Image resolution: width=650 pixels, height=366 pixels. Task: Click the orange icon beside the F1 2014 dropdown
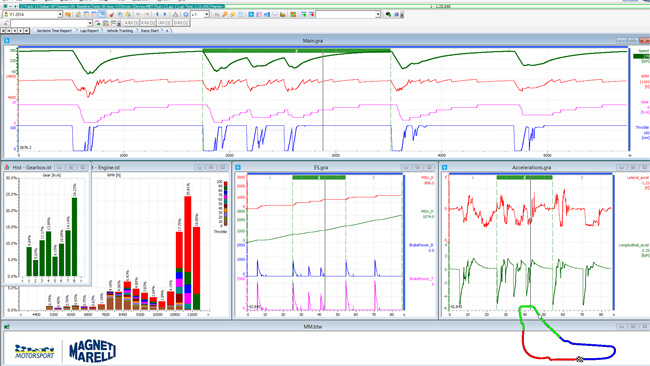(x=68, y=15)
